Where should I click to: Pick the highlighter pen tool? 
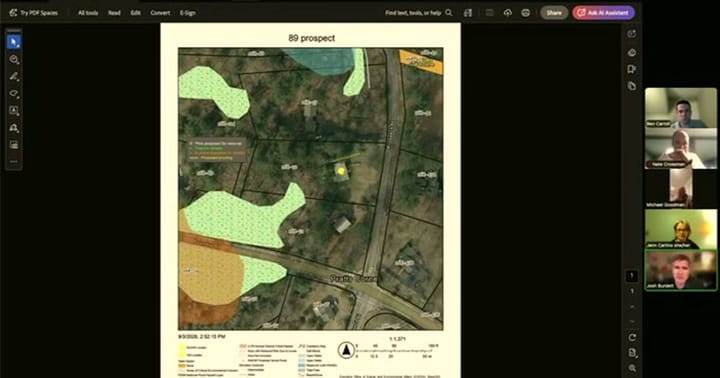point(14,76)
